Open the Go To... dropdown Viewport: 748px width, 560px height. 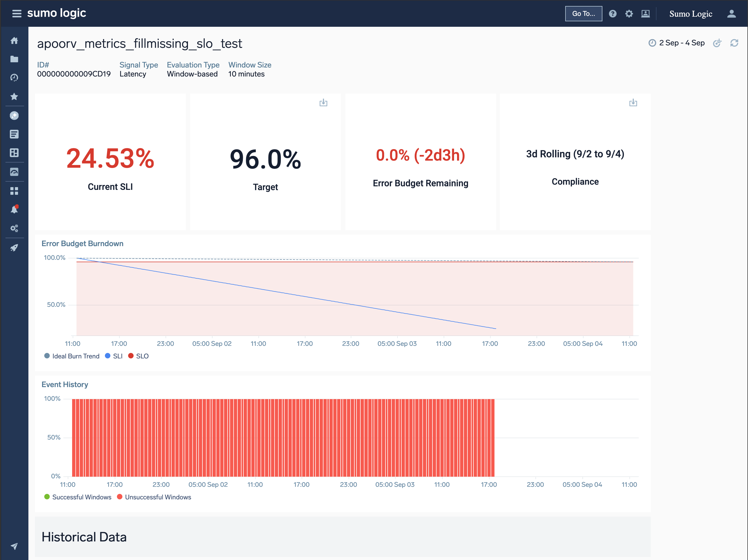(583, 14)
